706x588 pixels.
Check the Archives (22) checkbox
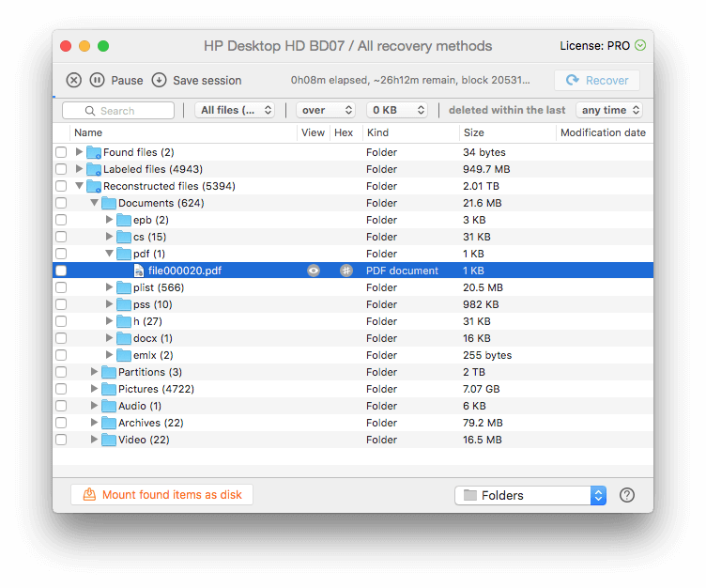[61, 423]
